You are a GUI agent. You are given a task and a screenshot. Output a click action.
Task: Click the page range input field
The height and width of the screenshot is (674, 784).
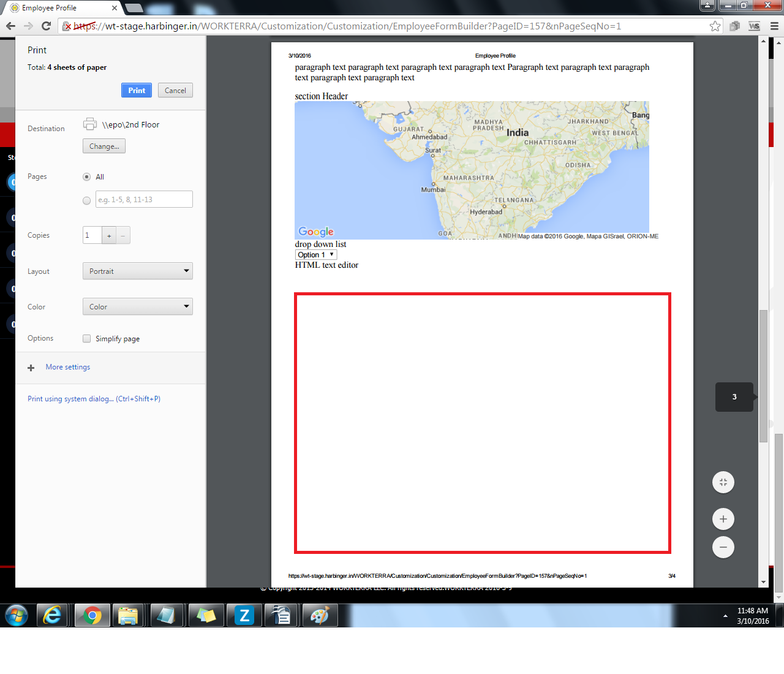point(144,200)
